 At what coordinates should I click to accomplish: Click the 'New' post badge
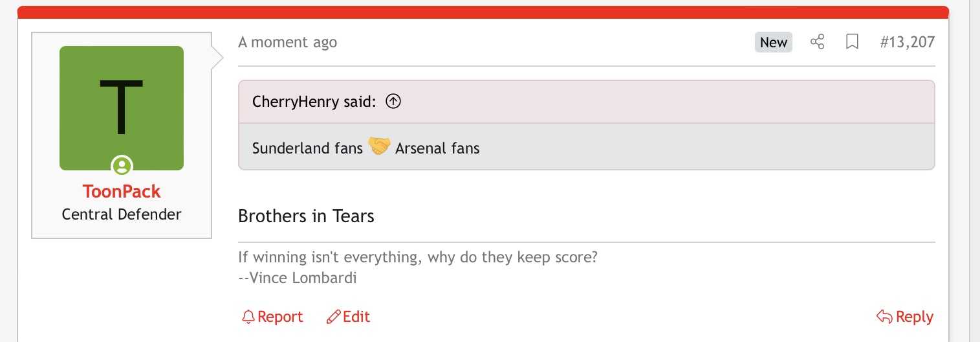(x=773, y=43)
